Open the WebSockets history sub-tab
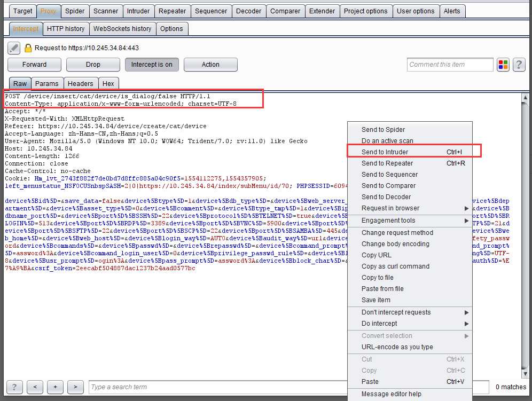Viewport: 532px width, 401px height. [x=122, y=29]
